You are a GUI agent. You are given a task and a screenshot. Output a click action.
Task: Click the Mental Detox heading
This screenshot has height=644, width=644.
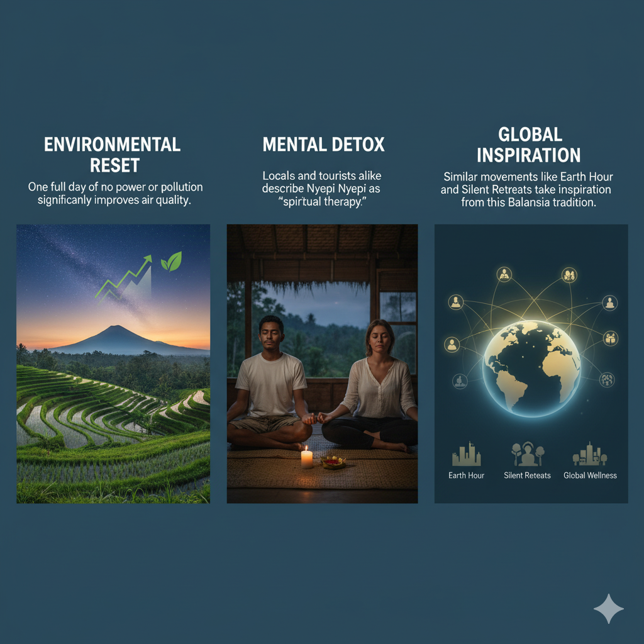(x=324, y=145)
